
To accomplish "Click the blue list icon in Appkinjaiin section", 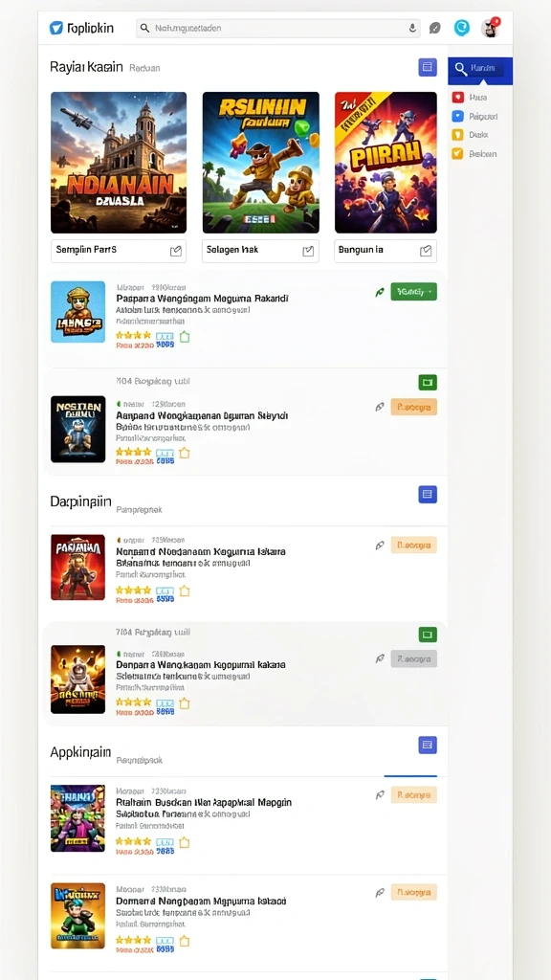I will pos(428,745).
